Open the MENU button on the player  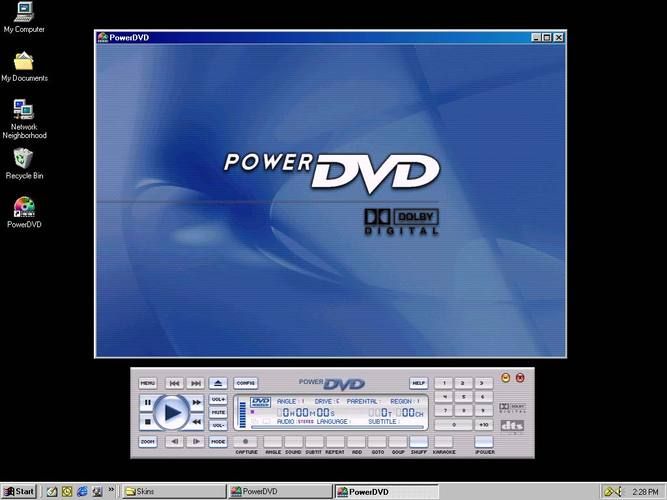click(147, 383)
